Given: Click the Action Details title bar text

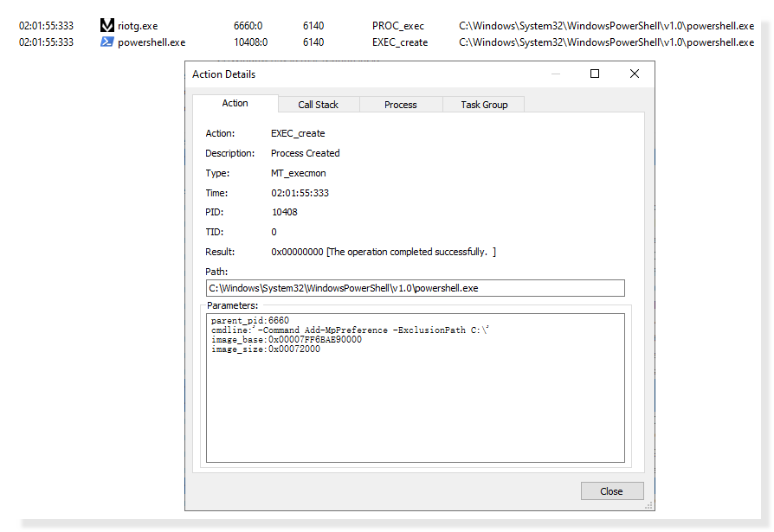Looking at the screenshot, I should (x=223, y=74).
